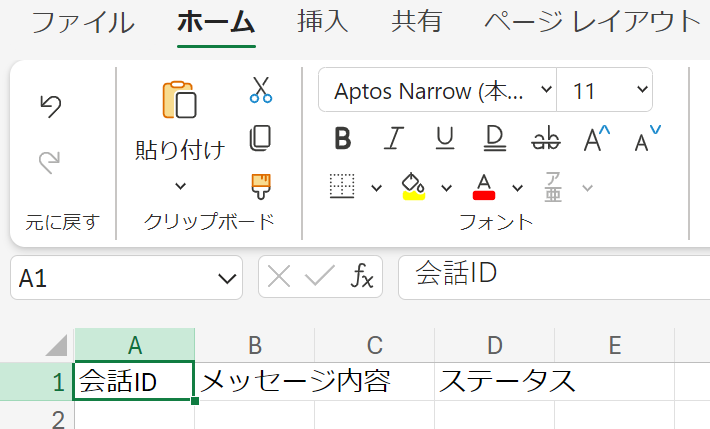Click the formula bar showing 会話ID
This screenshot has width=710, height=429.
550,277
